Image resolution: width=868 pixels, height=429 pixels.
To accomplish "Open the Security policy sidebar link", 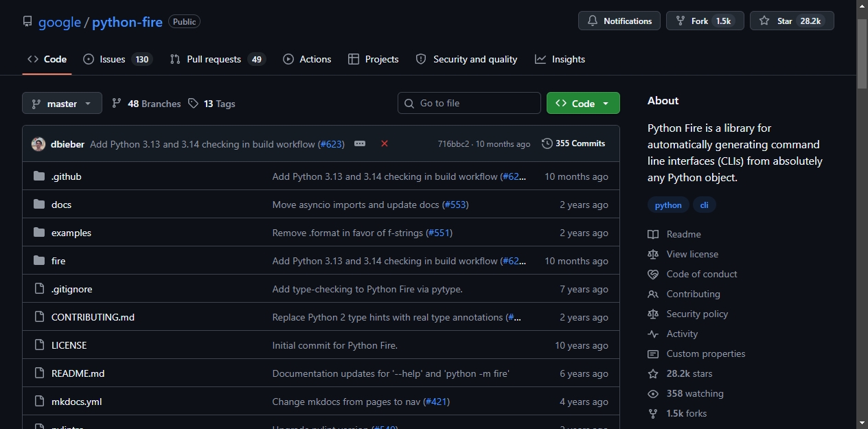I will click(x=697, y=314).
